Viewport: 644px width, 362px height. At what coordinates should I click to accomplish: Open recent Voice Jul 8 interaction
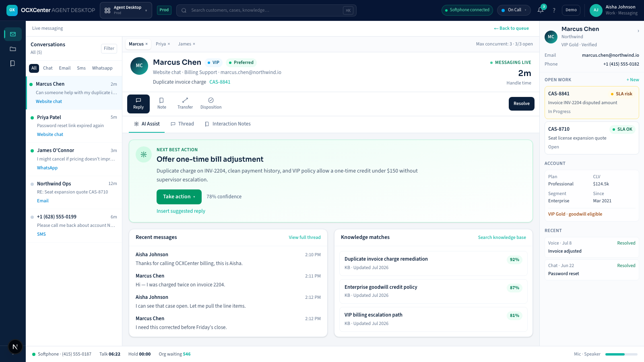[592, 247]
